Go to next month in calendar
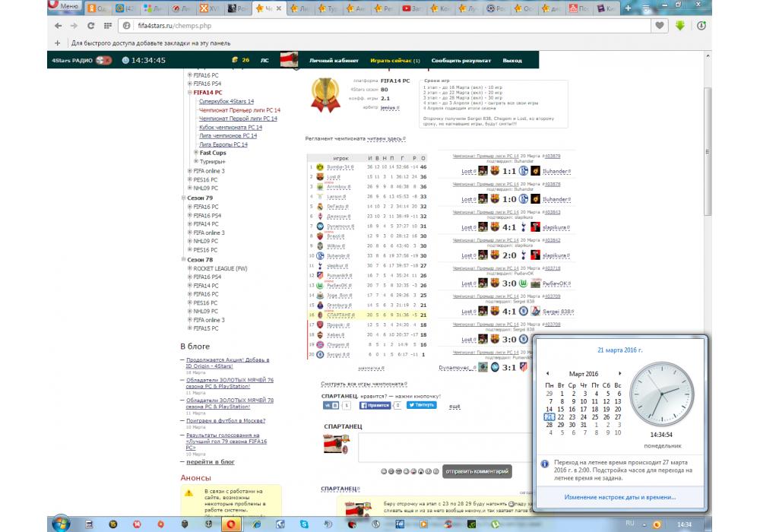760x532 pixels. pos(620,374)
